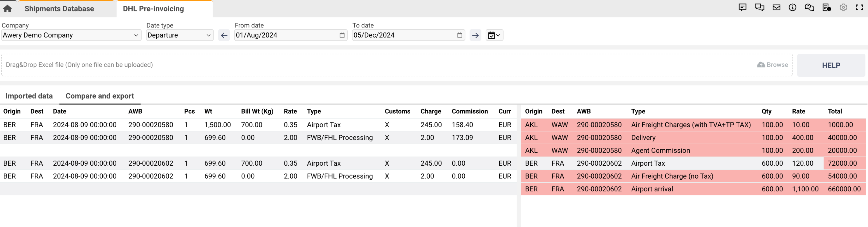Click the left table AWB column header
868x227 pixels.
point(135,111)
